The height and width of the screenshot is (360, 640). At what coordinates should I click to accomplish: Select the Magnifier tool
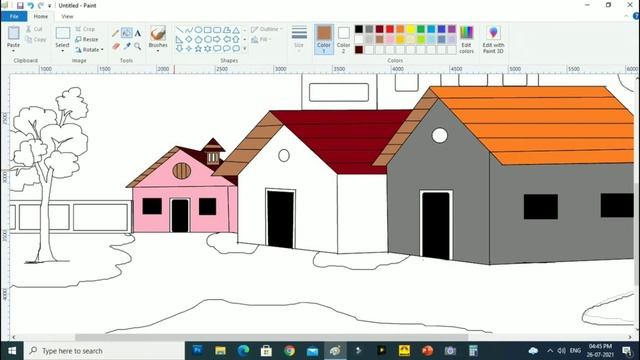click(x=138, y=46)
